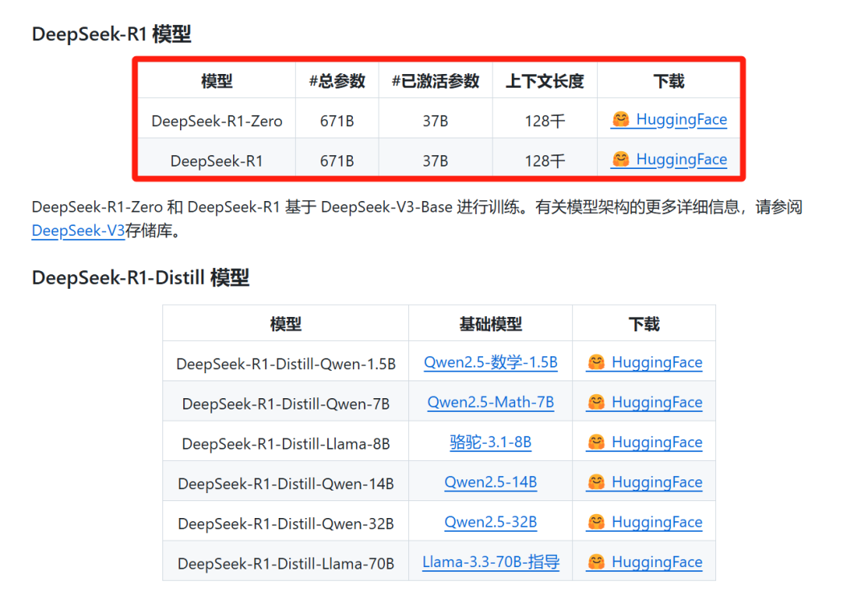Click the HuggingFace emoji for DeepSeek-R1-Distill-Qwen-7B

[596, 402]
